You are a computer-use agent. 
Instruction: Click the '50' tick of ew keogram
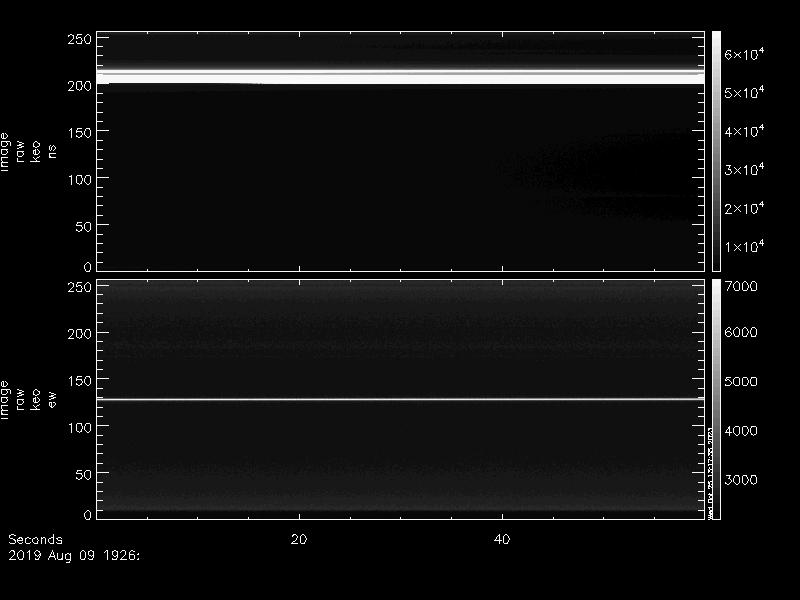coord(84,475)
